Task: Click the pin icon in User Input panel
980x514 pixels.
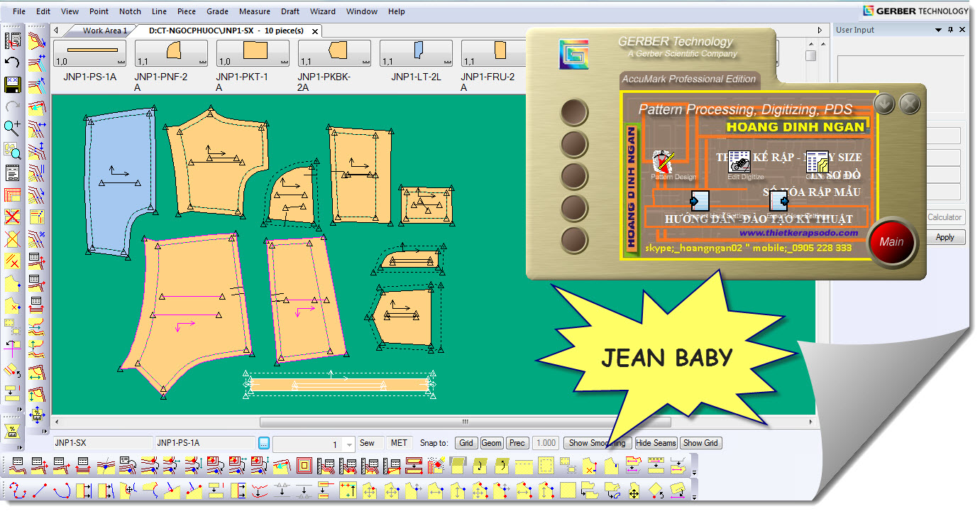Action: (950, 30)
